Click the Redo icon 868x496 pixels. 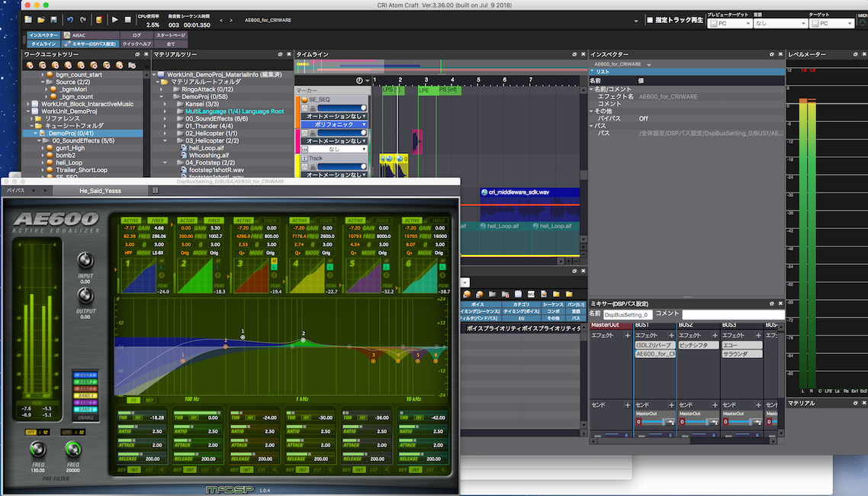click(83, 20)
